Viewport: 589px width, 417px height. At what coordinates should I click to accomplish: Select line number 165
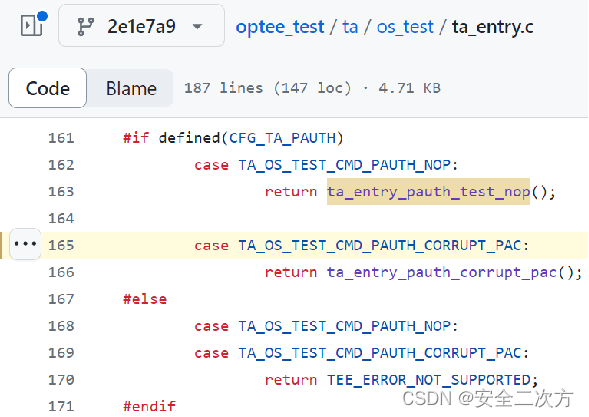(61, 245)
